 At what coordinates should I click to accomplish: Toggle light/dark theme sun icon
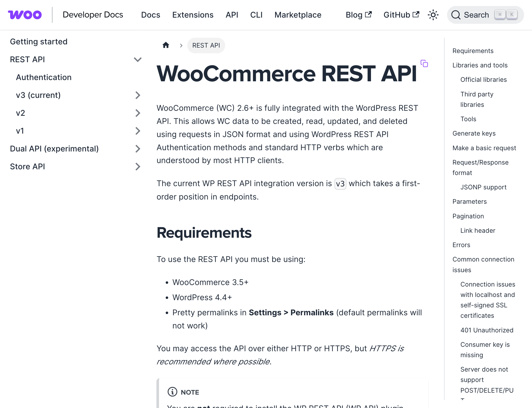tap(433, 15)
